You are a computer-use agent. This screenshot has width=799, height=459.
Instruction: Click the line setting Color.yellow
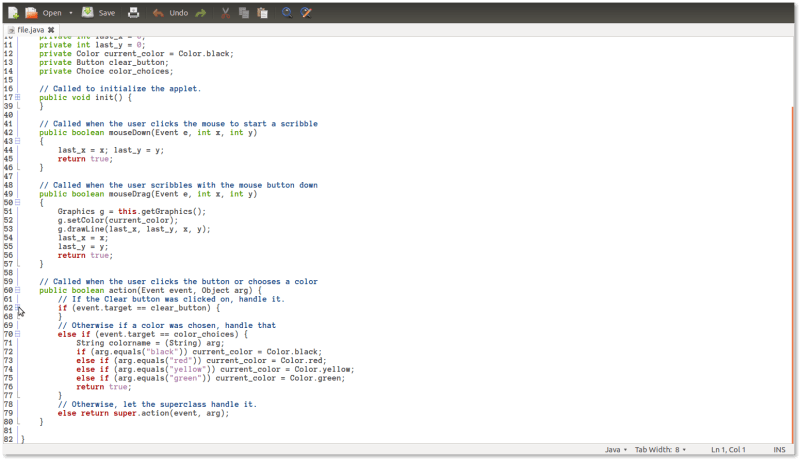pos(215,369)
